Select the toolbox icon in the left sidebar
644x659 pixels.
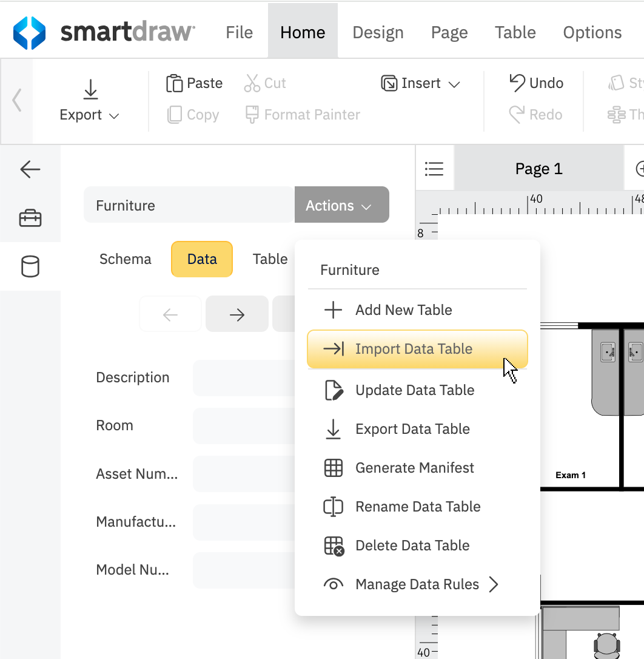click(30, 218)
